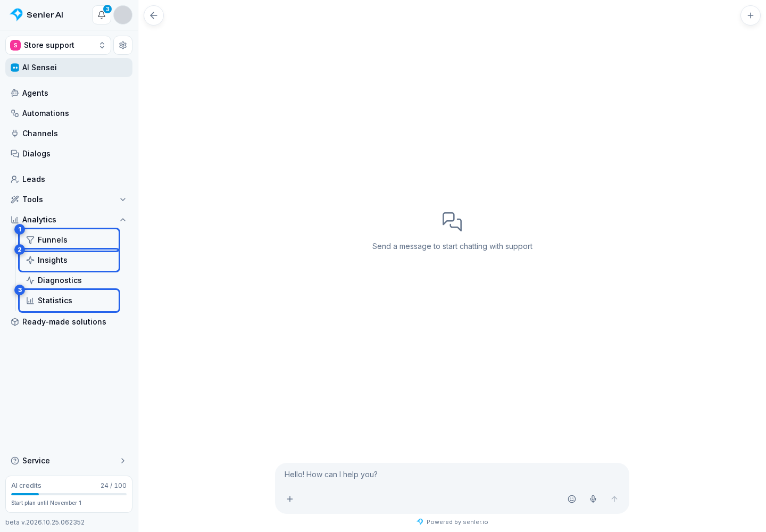Open Ready-made solutions
Image resolution: width=766 pixels, height=532 pixels.
69,322
